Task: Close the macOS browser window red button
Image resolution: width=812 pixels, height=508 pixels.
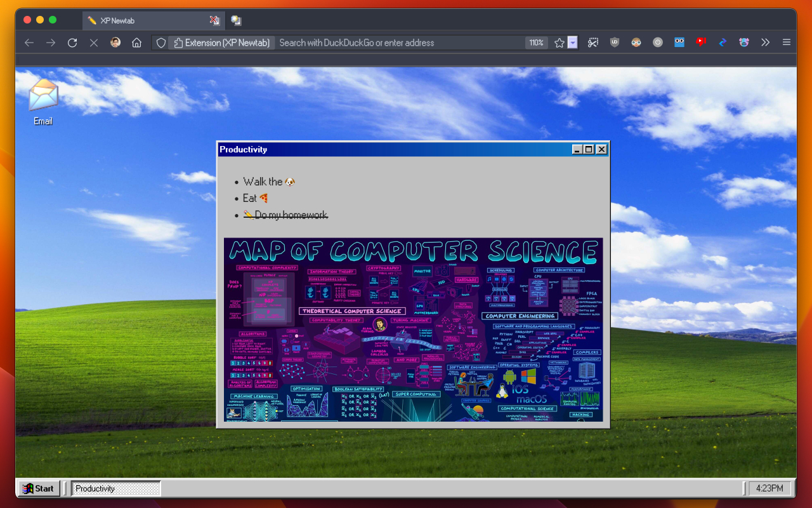Action: [x=27, y=20]
